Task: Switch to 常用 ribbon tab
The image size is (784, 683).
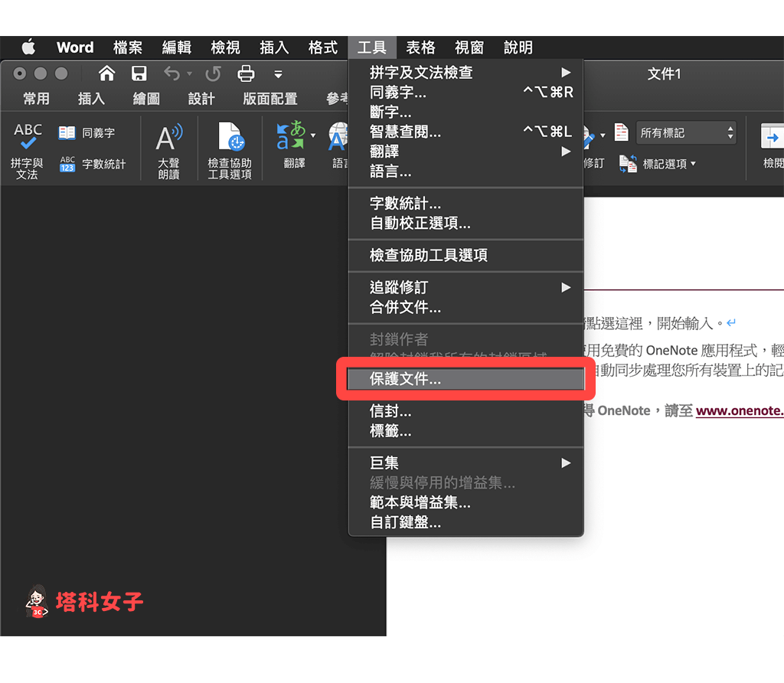Action: 36,99
